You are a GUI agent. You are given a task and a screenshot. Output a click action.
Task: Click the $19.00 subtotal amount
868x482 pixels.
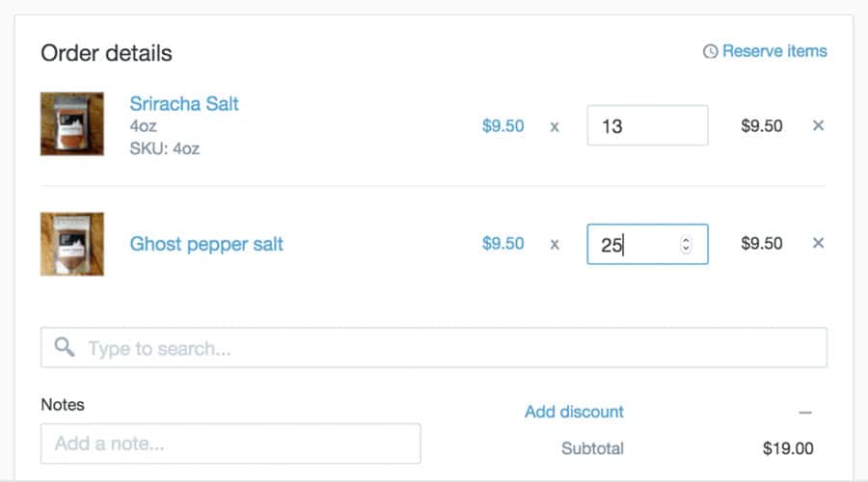(788, 448)
